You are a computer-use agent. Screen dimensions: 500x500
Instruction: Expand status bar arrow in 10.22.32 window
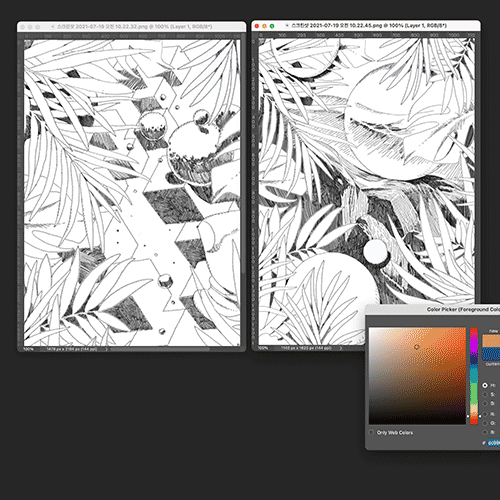click(106, 349)
